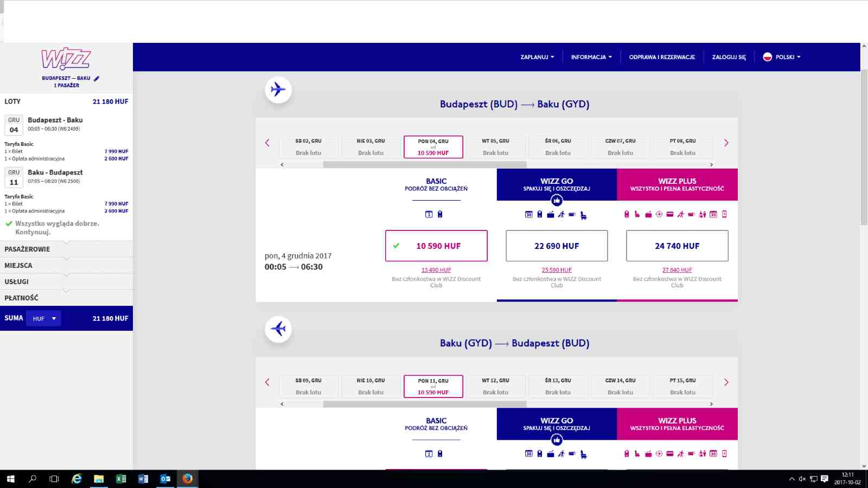Select the outbound Basic 10 590 HUF fare
Screen dimensions: 868x488
click(436, 246)
